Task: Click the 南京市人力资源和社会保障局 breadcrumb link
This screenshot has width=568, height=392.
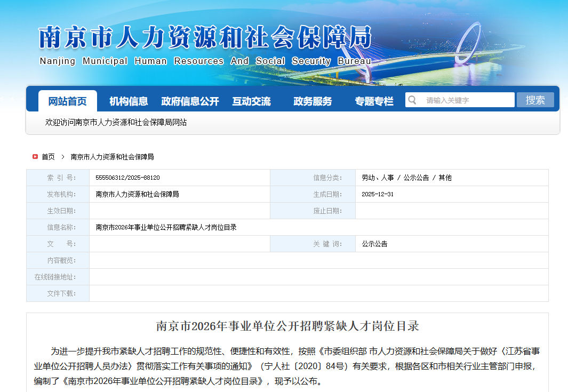Action: (x=112, y=157)
